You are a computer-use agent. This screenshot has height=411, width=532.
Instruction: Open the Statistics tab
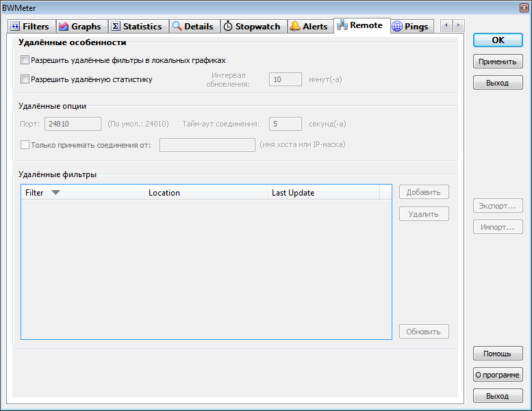138,27
